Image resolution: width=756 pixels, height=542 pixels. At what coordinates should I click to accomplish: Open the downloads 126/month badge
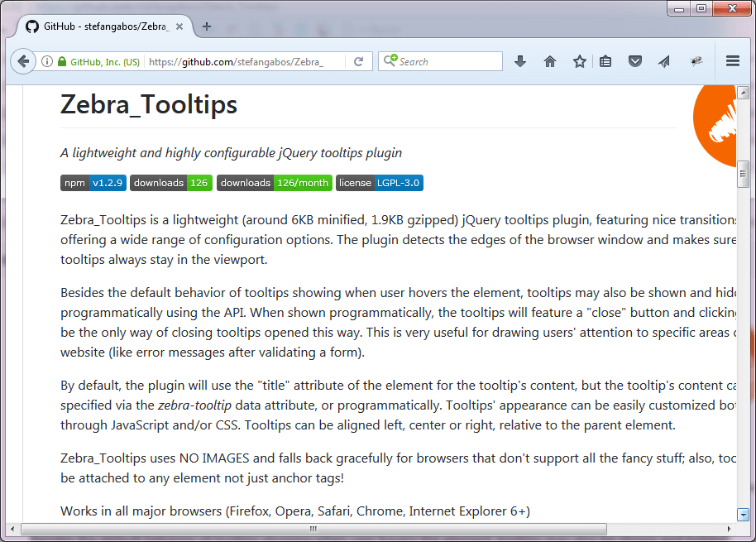pos(275,183)
